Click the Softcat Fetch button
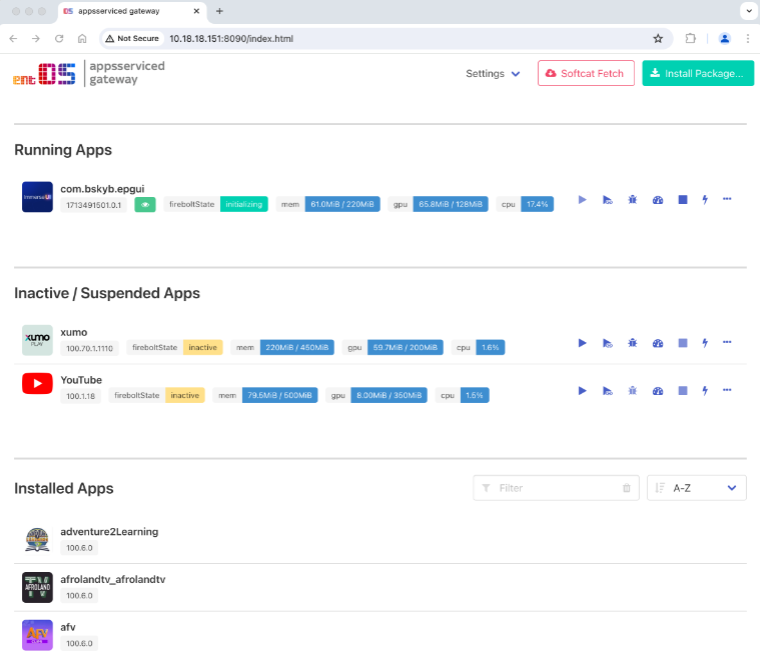The image size is (760, 653). tap(586, 73)
